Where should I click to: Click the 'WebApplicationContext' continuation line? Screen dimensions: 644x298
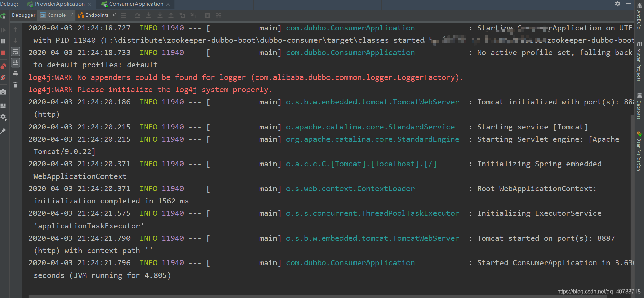(x=80, y=176)
